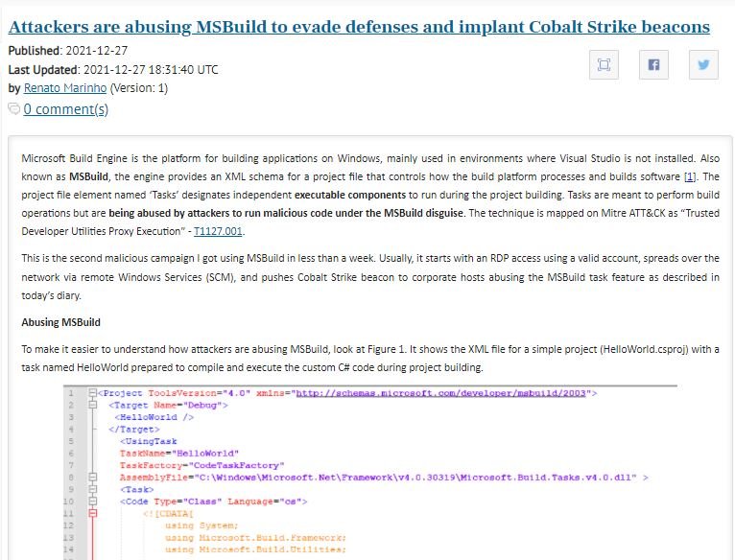Click the '(Version: 1)' text
Viewport: 735px width, 560px height.
coord(139,88)
